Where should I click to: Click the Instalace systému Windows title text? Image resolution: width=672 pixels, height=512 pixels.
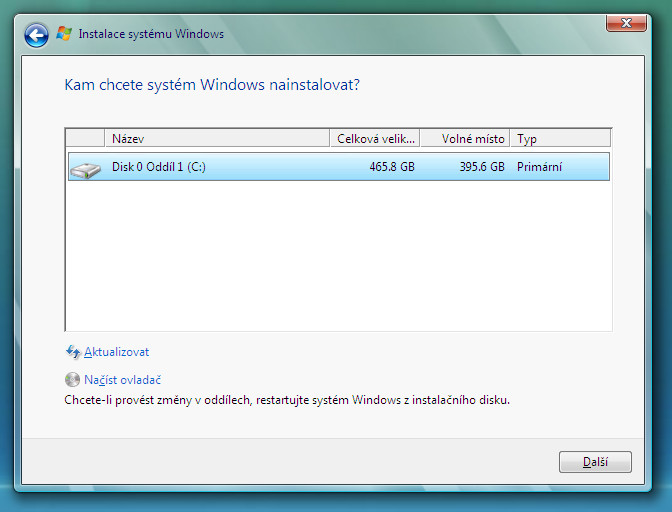pyautogui.click(x=151, y=34)
